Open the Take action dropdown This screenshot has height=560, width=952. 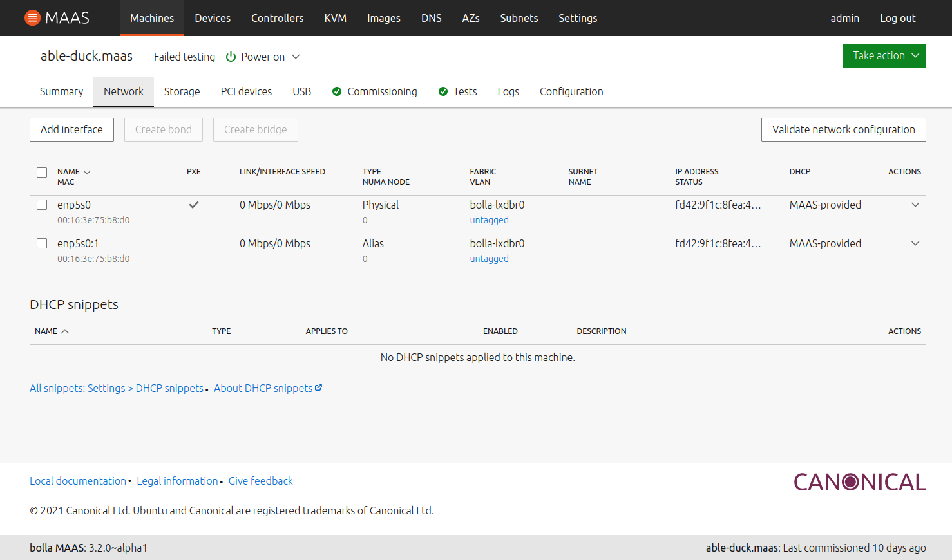click(x=884, y=56)
